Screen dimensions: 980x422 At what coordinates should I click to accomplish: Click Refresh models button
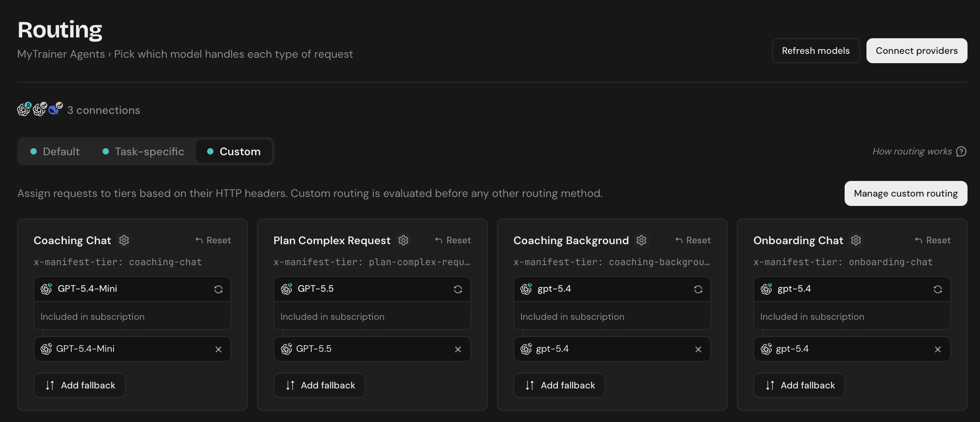pos(816,51)
